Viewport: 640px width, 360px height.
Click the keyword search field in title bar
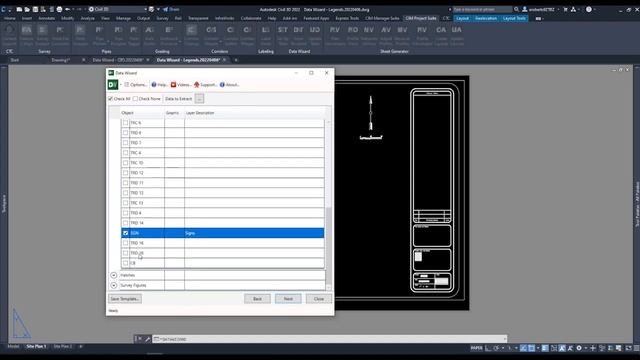[482, 9]
